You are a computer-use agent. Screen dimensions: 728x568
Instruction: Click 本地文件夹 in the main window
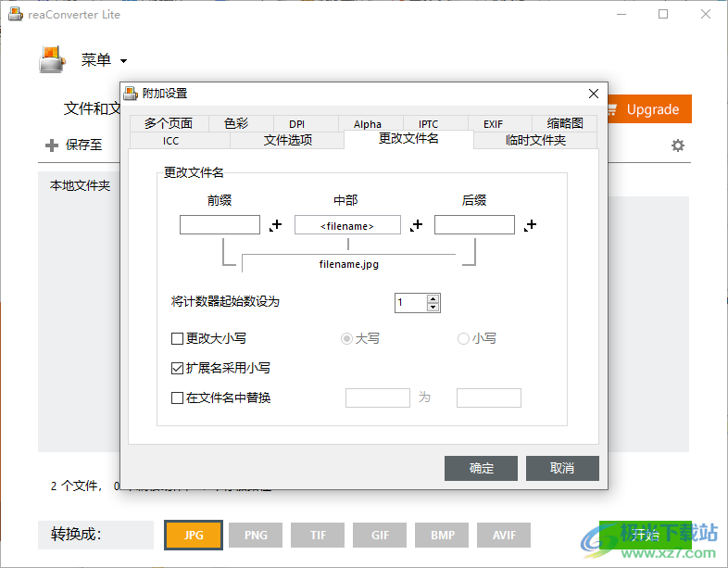[x=80, y=185]
